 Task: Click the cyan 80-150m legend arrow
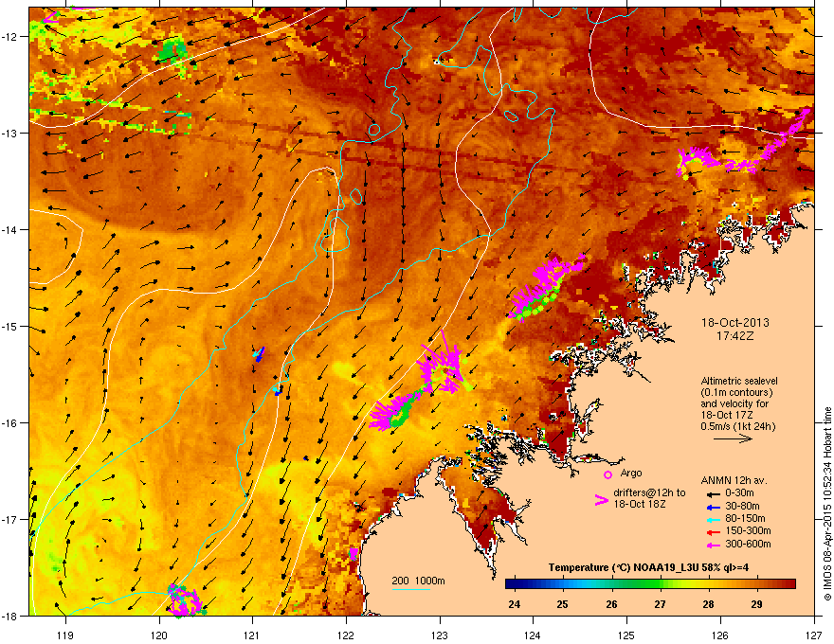coord(712,519)
